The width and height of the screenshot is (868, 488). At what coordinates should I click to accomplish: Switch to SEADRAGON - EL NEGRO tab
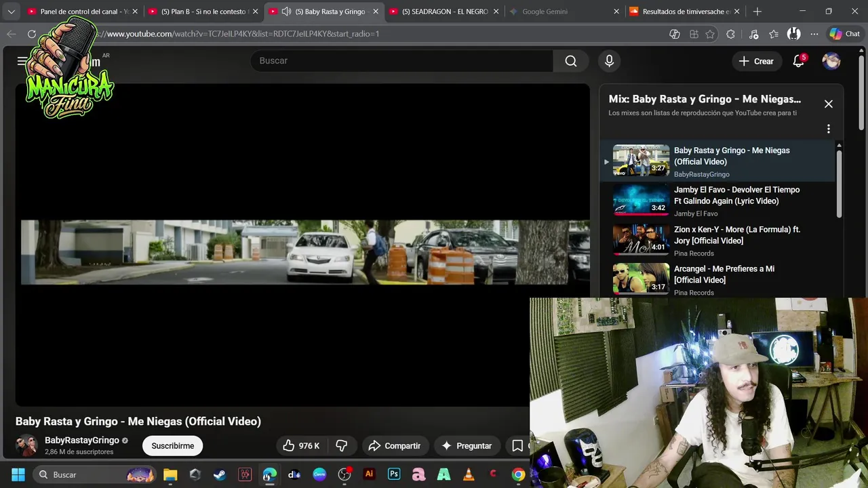tap(444, 12)
